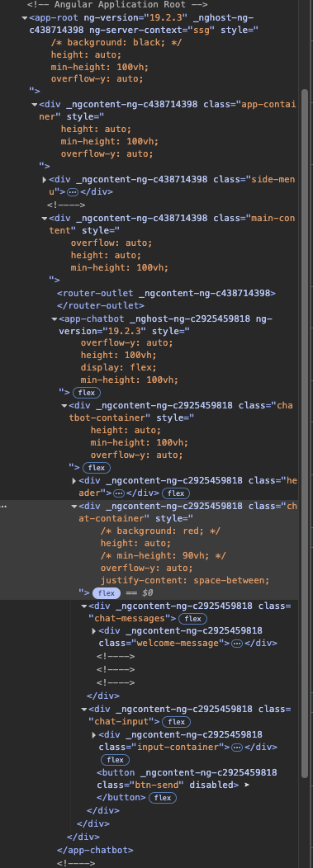Viewport: 313px width, 868px height.
Task: Expand the header div node
Action: [x=74, y=480]
